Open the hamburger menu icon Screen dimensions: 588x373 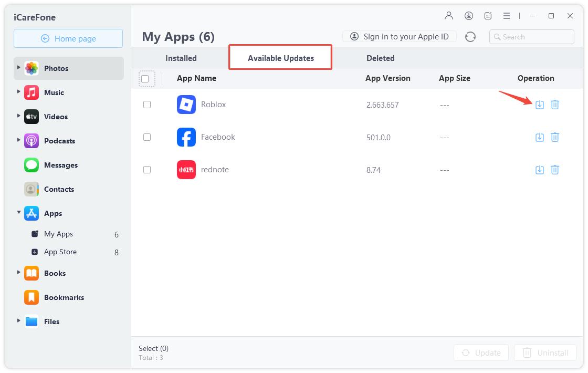point(507,16)
